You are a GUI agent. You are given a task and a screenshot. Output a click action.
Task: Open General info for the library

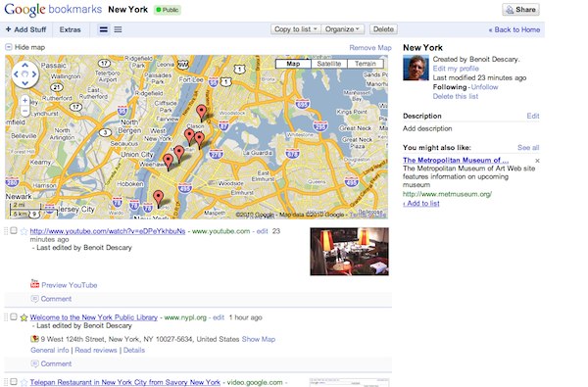pos(50,350)
